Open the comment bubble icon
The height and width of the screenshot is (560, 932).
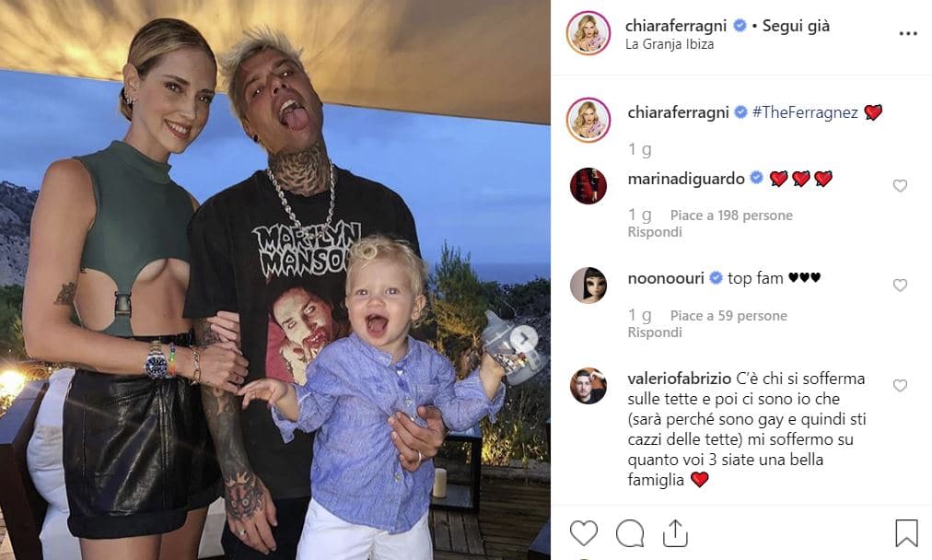tap(629, 533)
